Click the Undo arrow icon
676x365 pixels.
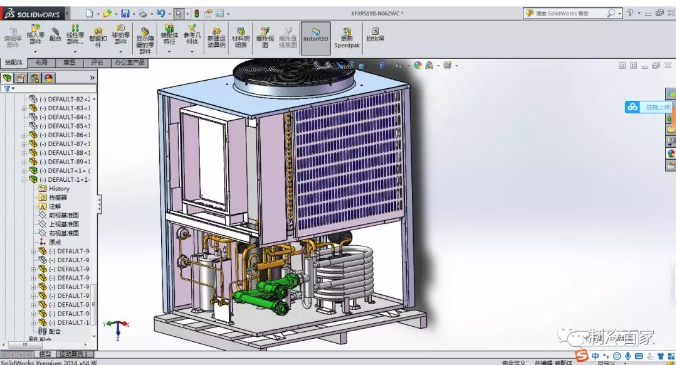point(161,13)
